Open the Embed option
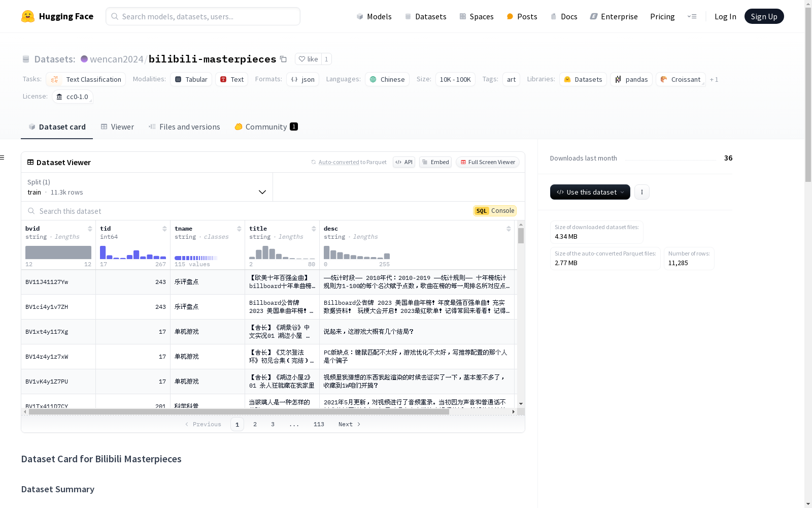The height and width of the screenshot is (508, 812). tap(435, 162)
